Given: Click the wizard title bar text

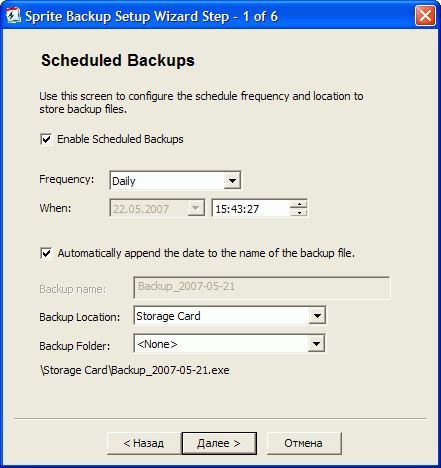Looking at the screenshot, I should coord(151,16).
